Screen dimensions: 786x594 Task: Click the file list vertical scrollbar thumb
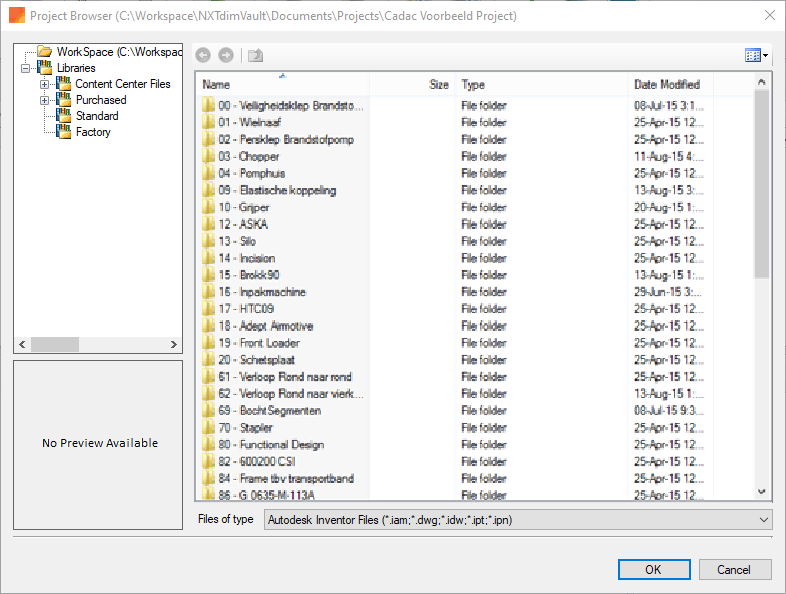coord(761,184)
